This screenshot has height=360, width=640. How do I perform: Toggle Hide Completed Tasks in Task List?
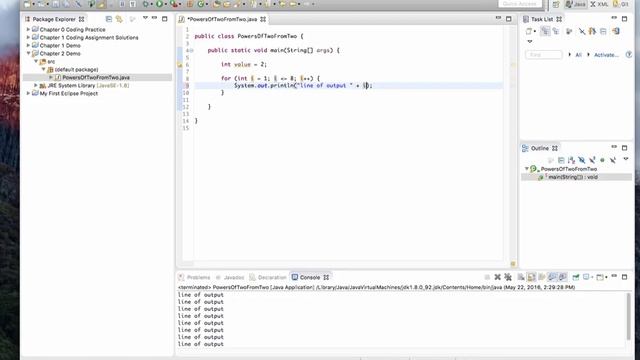[x=582, y=31]
